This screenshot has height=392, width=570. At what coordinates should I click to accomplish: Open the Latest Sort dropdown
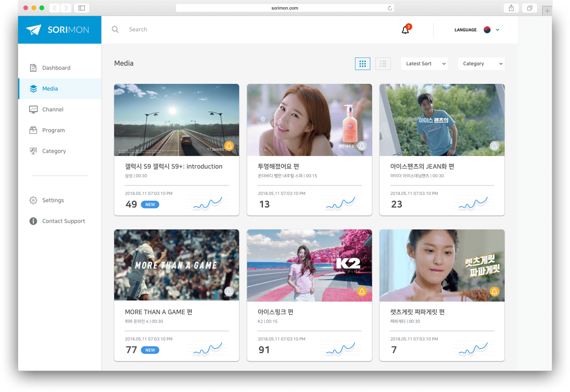click(426, 64)
